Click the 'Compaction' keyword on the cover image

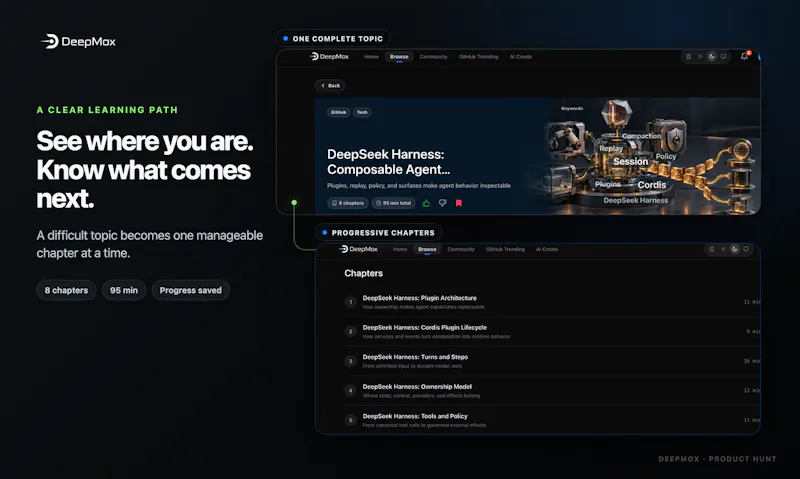click(x=641, y=136)
